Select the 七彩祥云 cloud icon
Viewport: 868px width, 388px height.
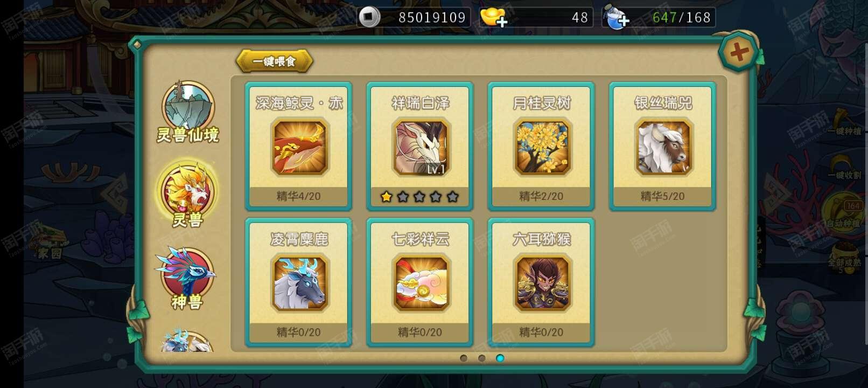[421, 283]
